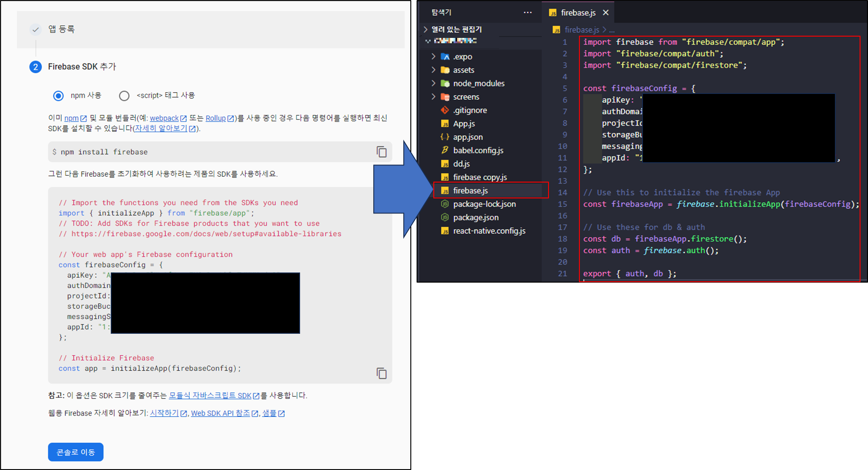Open package.json in the explorer
Image resolution: width=868 pixels, height=470 pixels.
[x=476, y=217]
